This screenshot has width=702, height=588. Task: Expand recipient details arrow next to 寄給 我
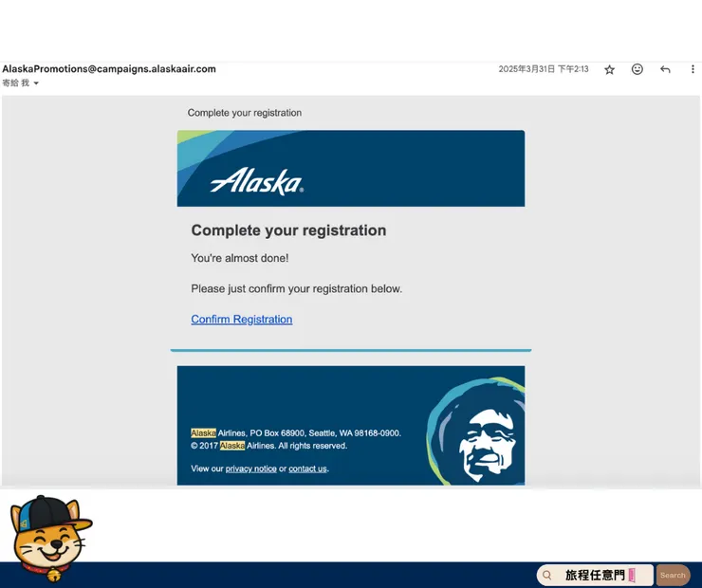36,83
